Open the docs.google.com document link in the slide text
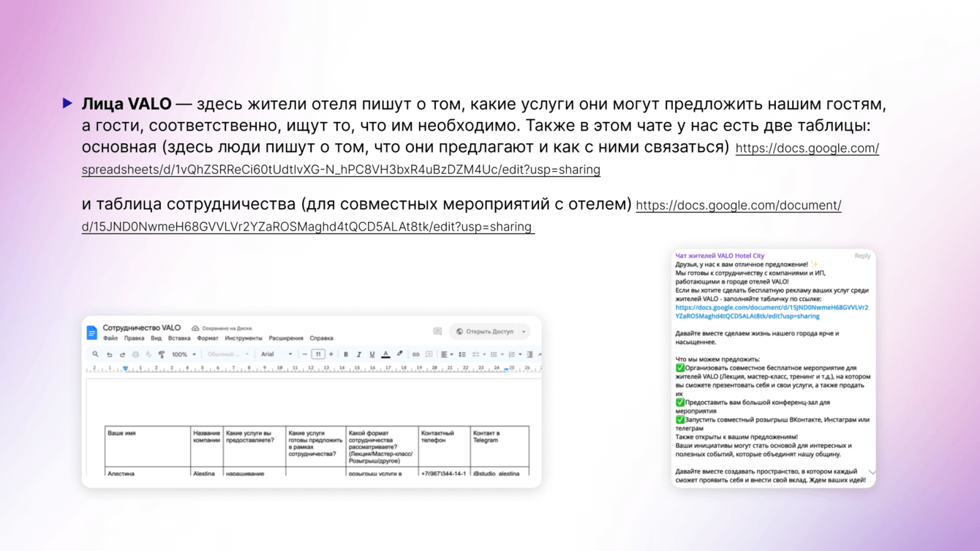The image size is (980, 551). point(461,216)
